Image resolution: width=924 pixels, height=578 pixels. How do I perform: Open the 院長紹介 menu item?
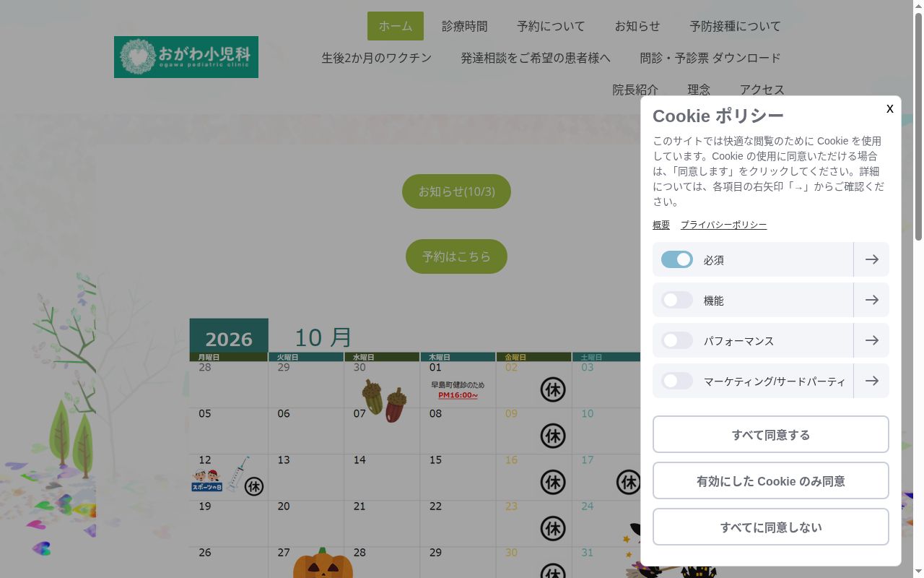click(635, 90)
